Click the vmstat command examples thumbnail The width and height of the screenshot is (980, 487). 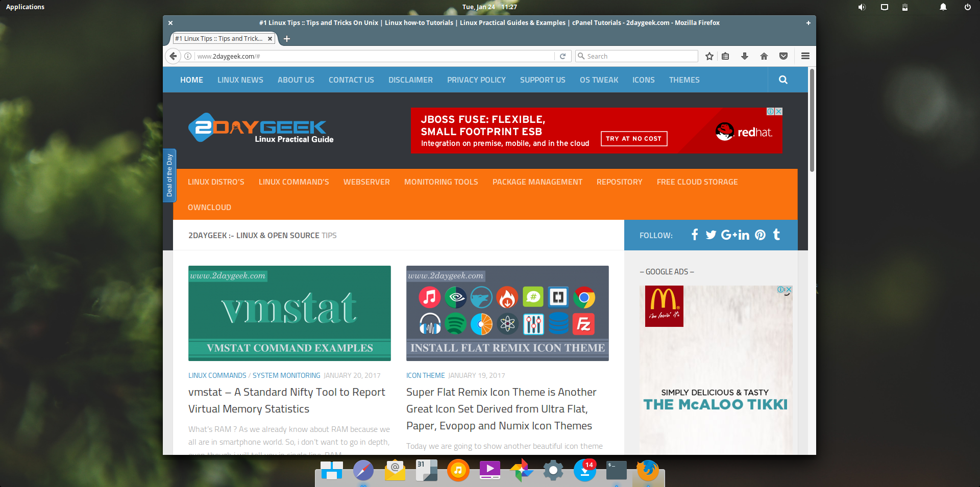click(289, 313)
